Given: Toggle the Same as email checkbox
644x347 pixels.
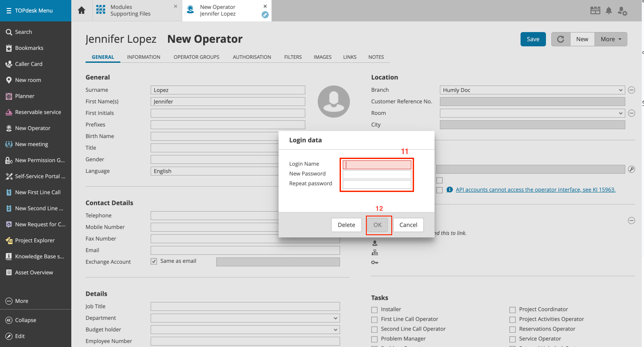Looking at the screenshot, I should pyautogui.click(x=154, y=261).
